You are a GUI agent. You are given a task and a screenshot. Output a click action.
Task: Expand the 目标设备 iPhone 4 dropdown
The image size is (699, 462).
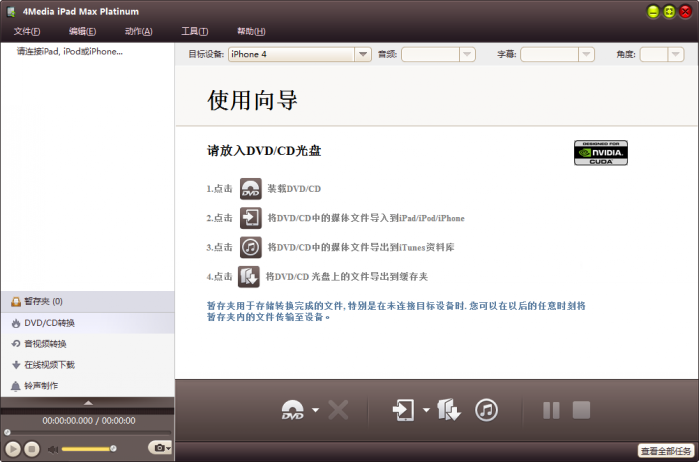363,54
